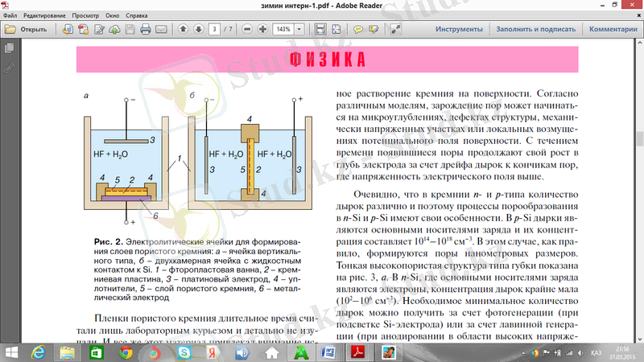This screenshot has width=644, height=362.
Task: Click the upload to cloud icon
Action: pyautogui.click(x=114, y=30)
